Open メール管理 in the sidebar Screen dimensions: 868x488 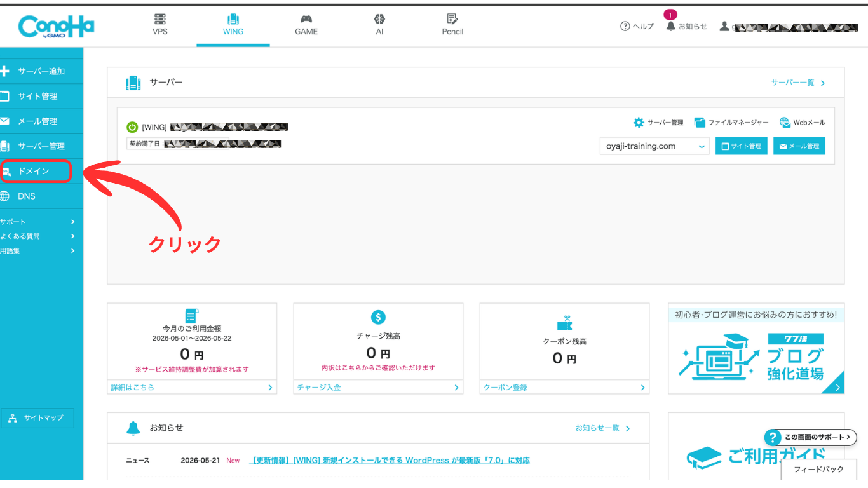pos(41,121)
